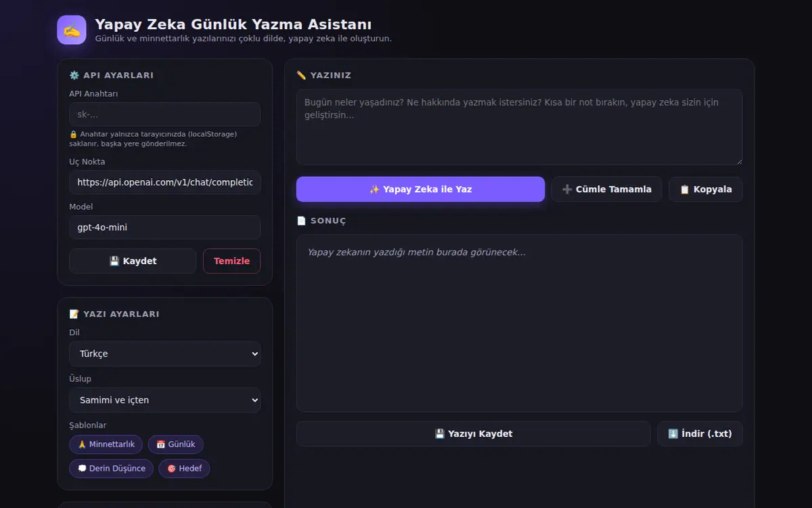This screenshot has width=812, height=508.
Task: Click the writing hand app logo icon
Action: pyautogui.click(x=72, y=30)
